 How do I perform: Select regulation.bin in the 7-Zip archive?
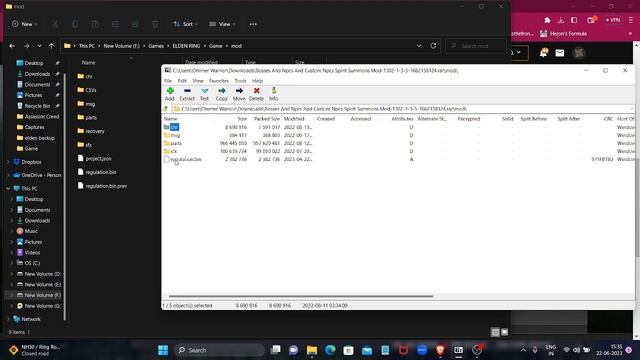(x=186, y=159)
